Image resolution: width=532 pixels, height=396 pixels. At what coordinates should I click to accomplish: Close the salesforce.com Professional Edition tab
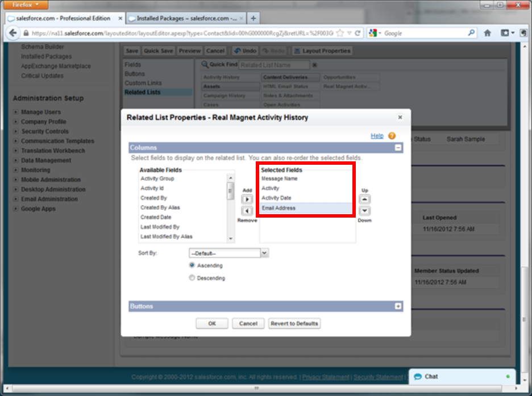pyautogui.click(x=120, y=18)
